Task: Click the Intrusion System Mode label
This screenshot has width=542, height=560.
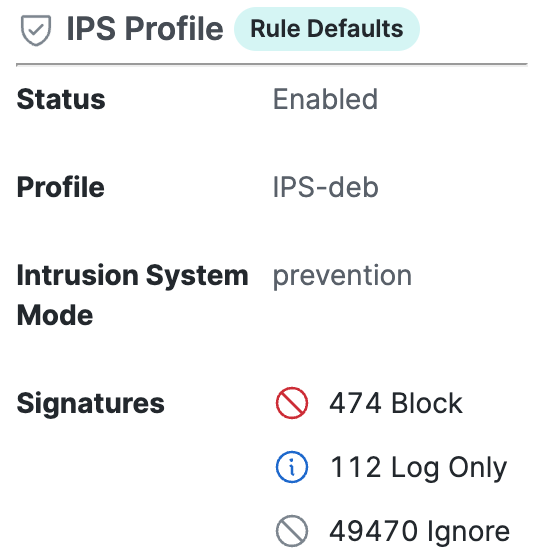Action: point(132,295)
